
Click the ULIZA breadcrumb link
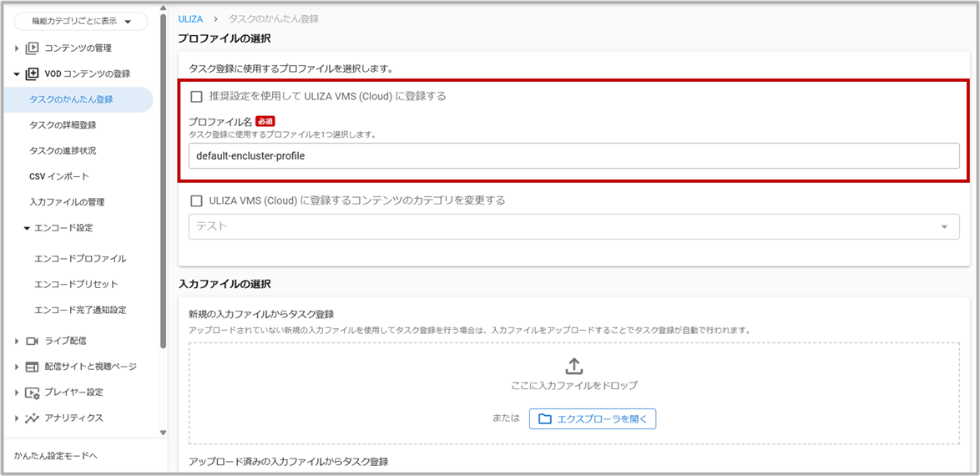[x=190, y=19]
